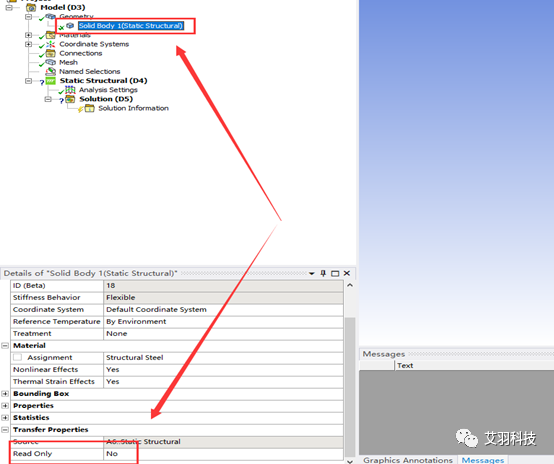Click the Details panel vertical scrollbar
Image resolution: width=554 pixels, height=464 pixels.
(350, 371)
